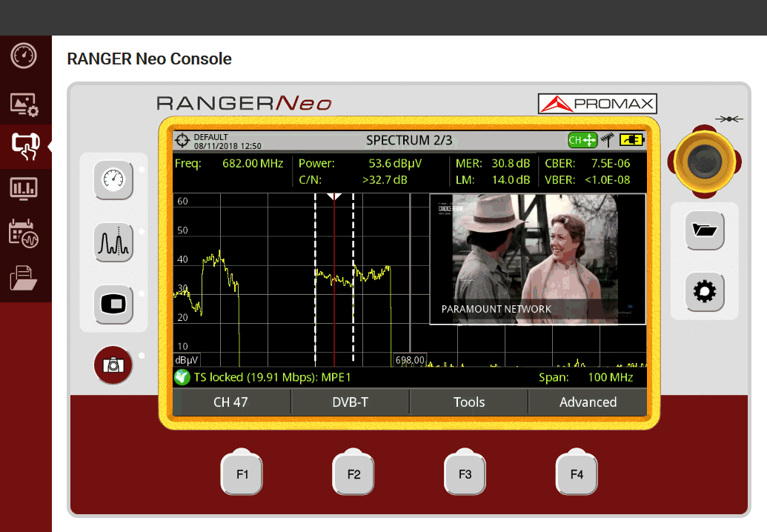Open the gauge dashboard in left sidebar
Viewport: 767px width, 532px height.
click(24, 56)
